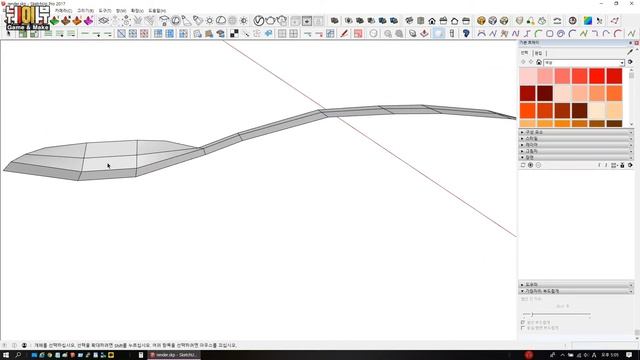640x360 pixels.
Task: Expand the 구성 요소 panel
Action: click(576, 132)
